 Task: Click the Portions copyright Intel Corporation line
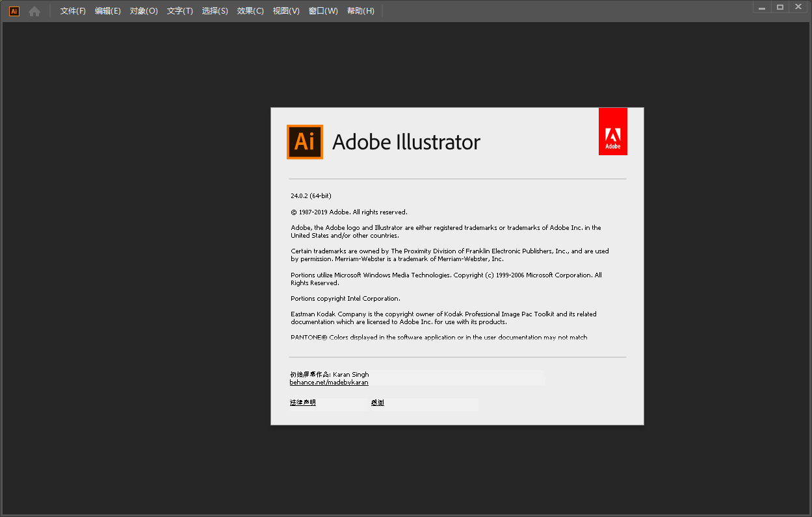point(345,299)
